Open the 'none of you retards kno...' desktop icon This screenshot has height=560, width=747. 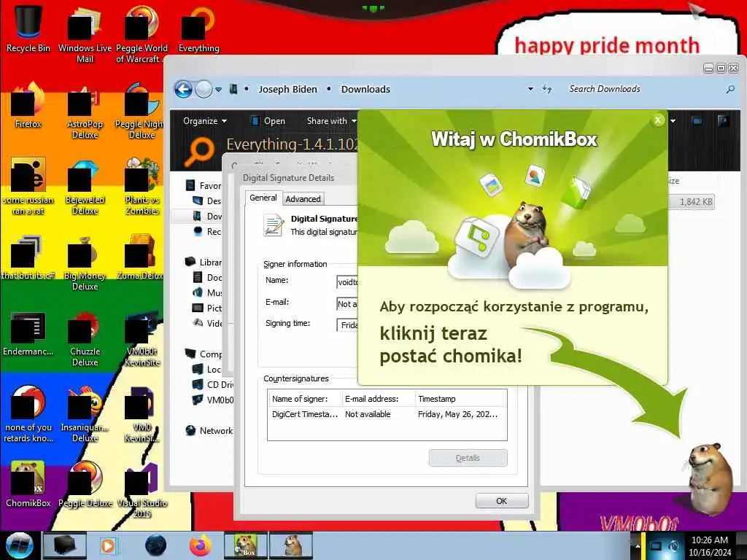click(28, 414)
